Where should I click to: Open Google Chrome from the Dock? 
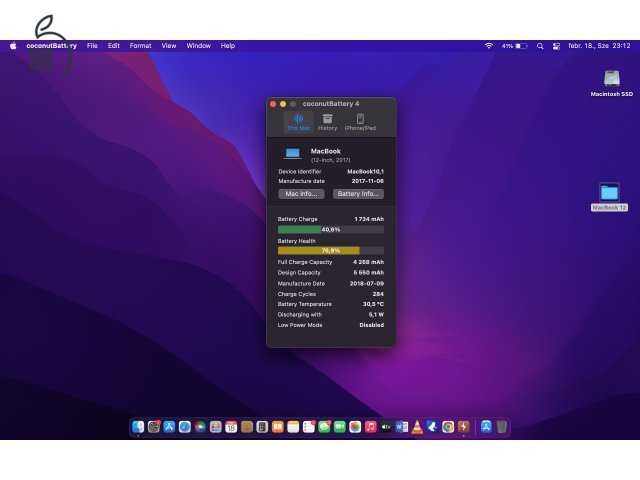point(448,427)
